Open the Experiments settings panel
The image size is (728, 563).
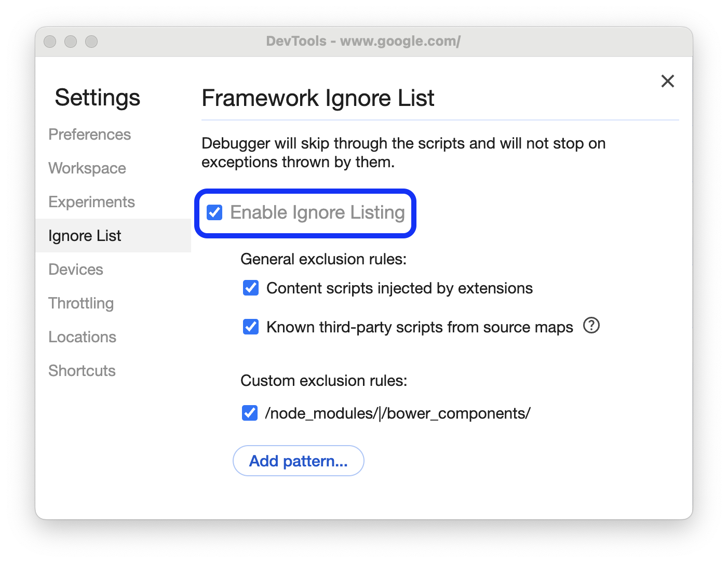coord(92,202)
